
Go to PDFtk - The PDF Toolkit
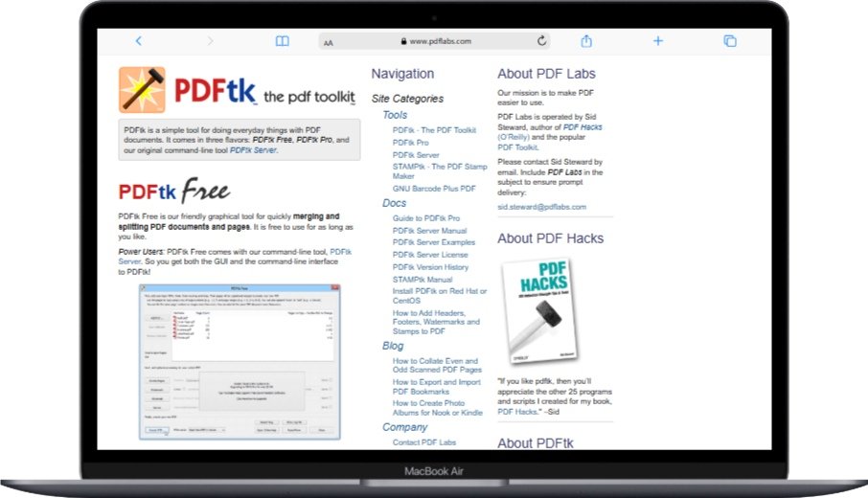[434, 130]
